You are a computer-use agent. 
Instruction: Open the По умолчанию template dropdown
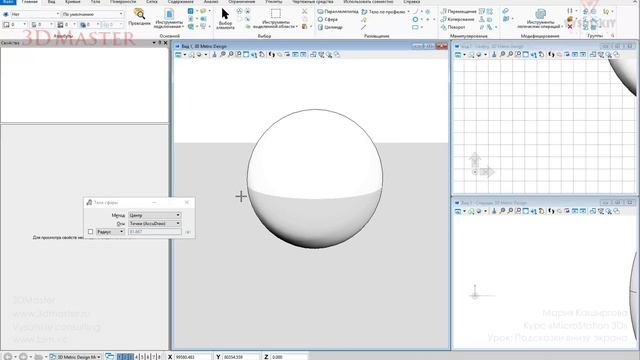[92, 14]
